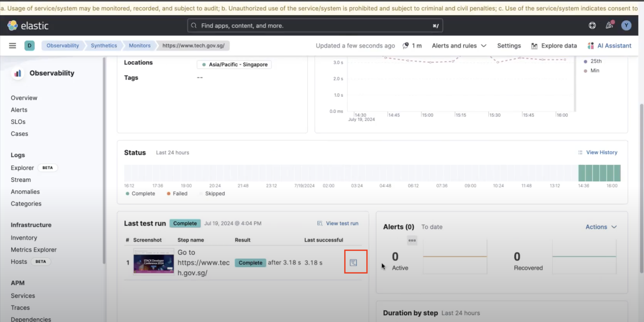644x322 pixels.
Task: Open the help lifebuoy icon
Action: tap(592, 25)
